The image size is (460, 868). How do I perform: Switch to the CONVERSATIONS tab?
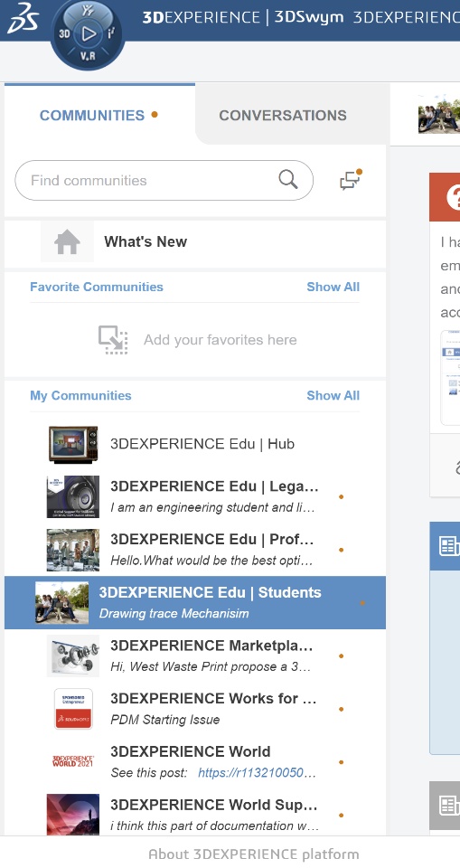(282, 115)
